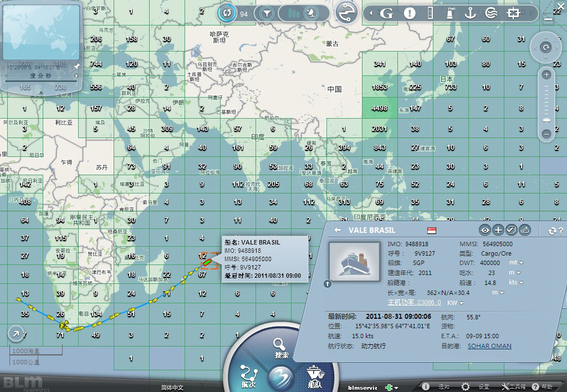Viewport: 567px width, 392px height.
Task: Open the dimensions m unit dropdown
Action: coord(498,292)
